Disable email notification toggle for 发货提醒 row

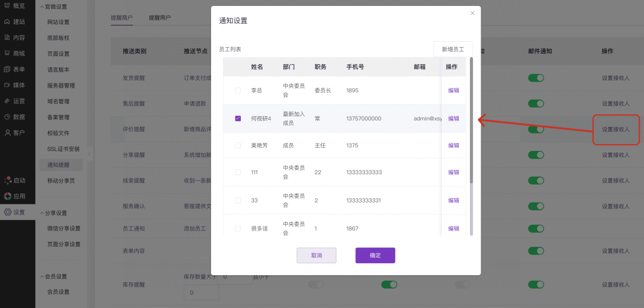click(536, 78)
